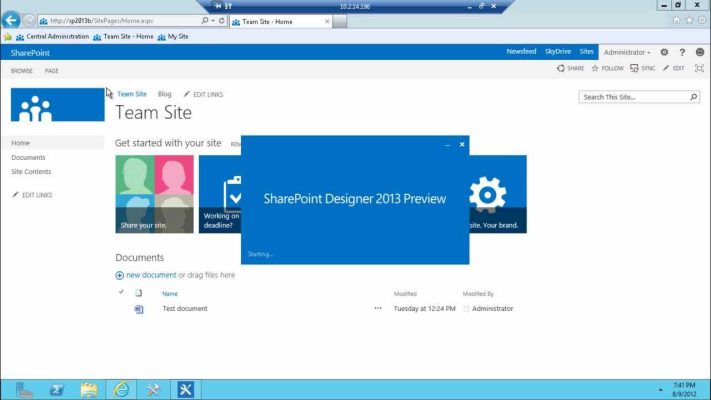Click the plus icon for new document
This screenshot has width=711, height=400.
(x=119, y=275)
